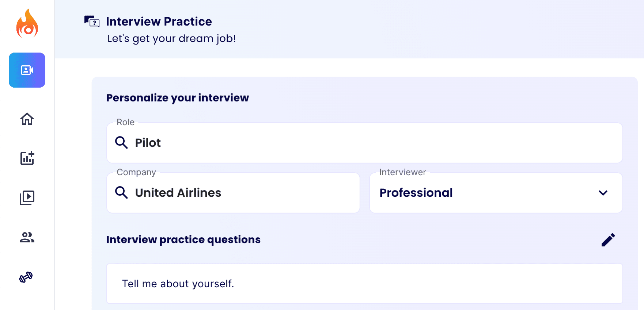Screen dimensions: 644x311
Task: Open the analytics chart icon
Action: pos(27,158)
